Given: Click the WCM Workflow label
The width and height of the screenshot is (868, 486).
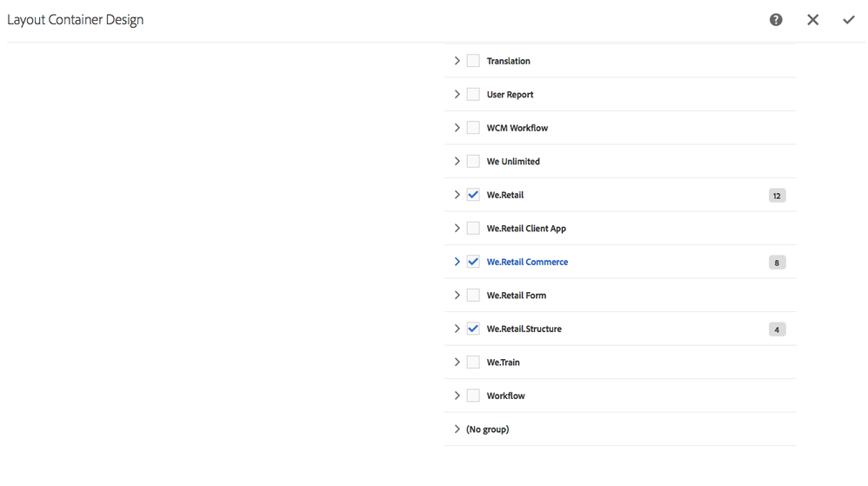Looking at the screenshot, I should pyautogui.click(x=517, y=128).
